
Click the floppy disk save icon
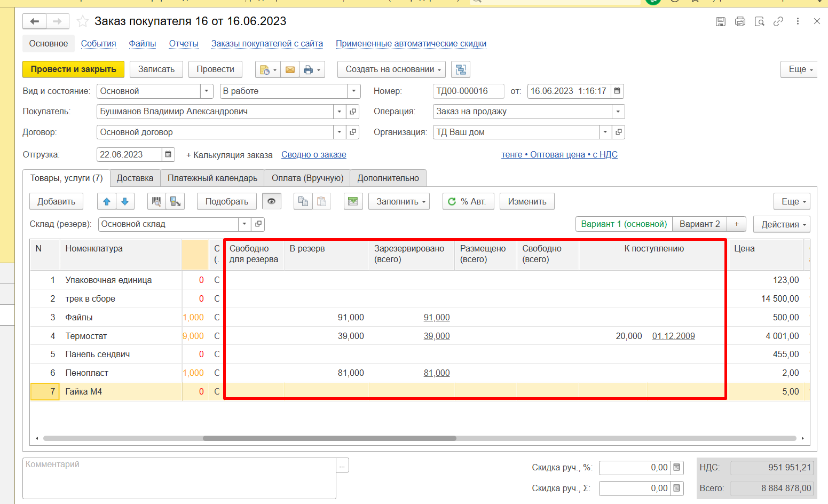(x=721, y=21)
